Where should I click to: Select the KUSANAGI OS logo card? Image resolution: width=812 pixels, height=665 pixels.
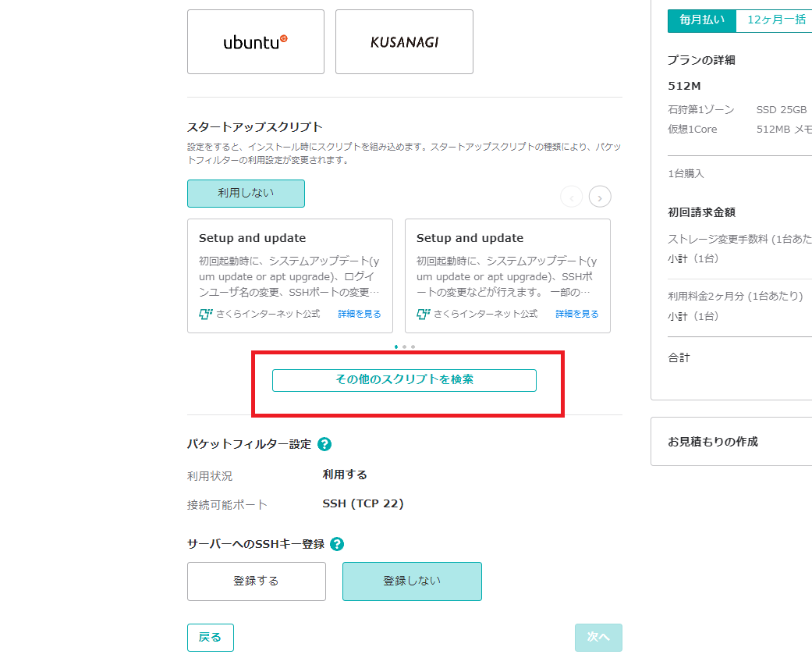pos(404,42)
